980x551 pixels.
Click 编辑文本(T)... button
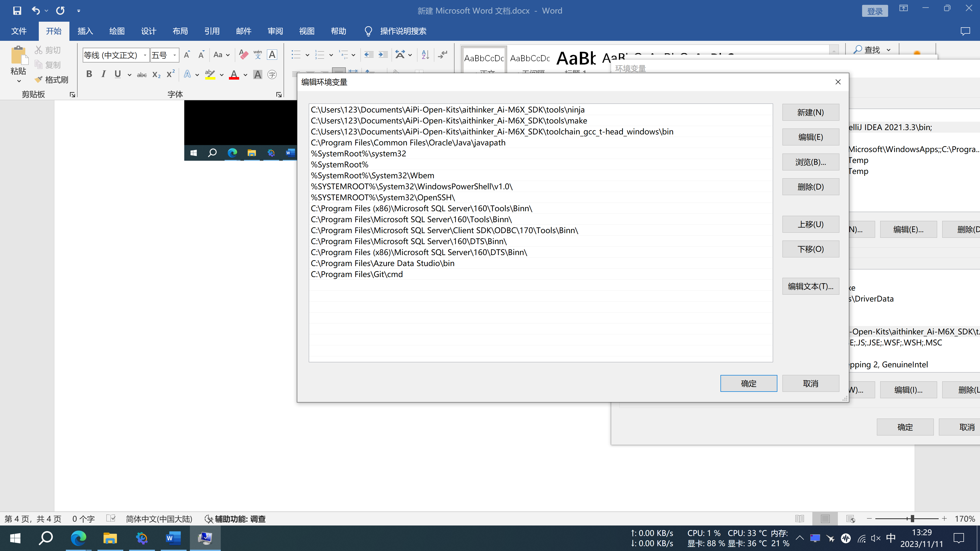click(x=810, y=286)
